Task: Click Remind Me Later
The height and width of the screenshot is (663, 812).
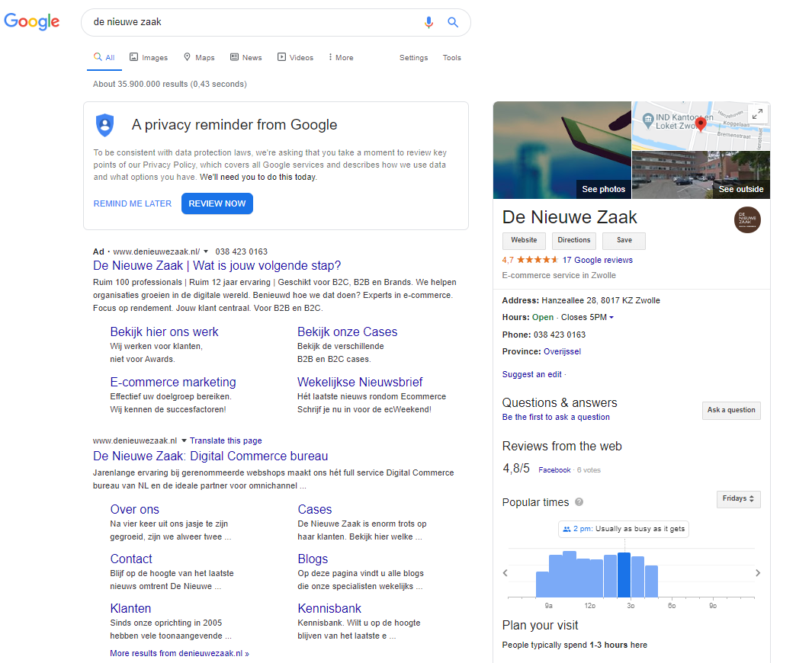Action: click(x=132, y=203)
